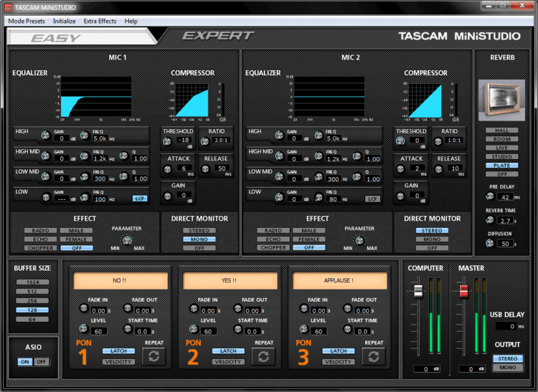Click PON 1 fade in knob
Viewport: 538px width, 392px height.
84,308
